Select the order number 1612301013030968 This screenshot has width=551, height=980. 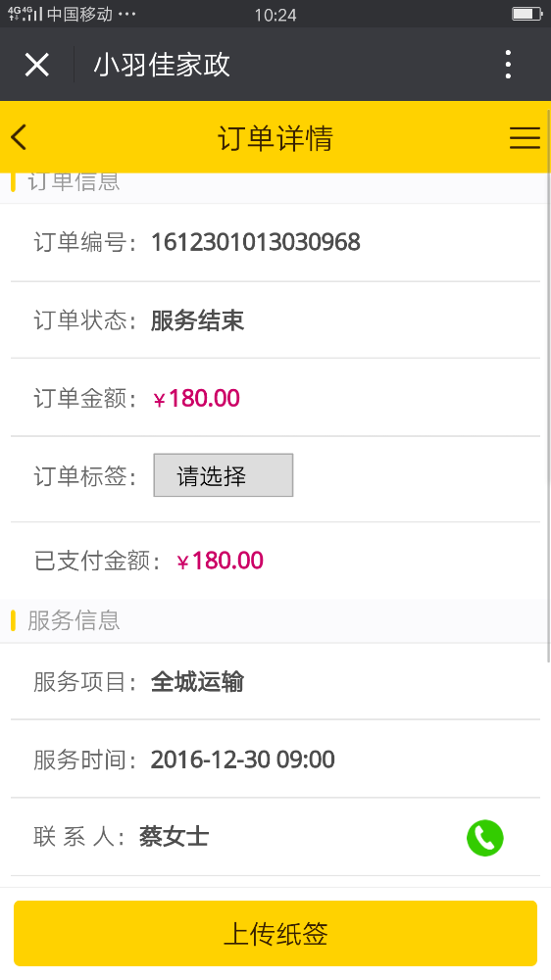(x=256, y=242)
